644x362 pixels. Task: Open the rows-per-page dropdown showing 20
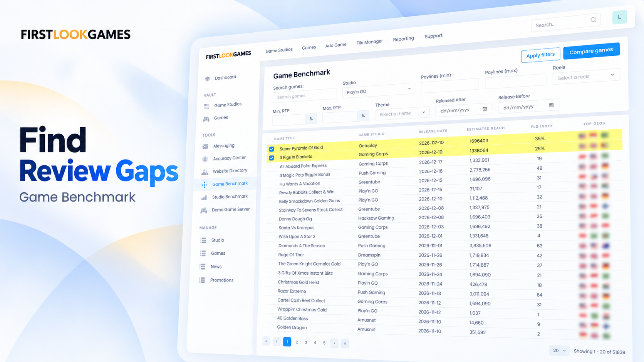pyautogui.click(x=559, y=350)
